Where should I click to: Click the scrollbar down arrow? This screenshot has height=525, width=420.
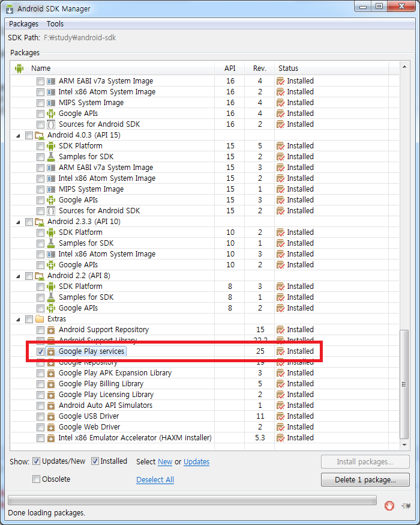tap(404, 445)
